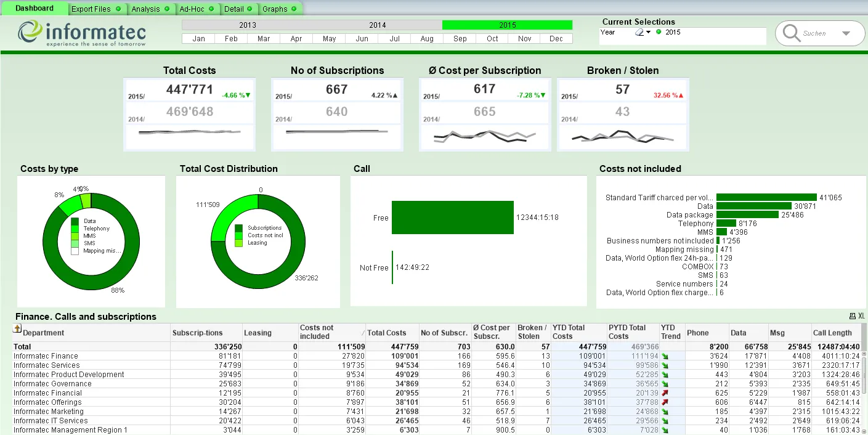Click the Free bar in the Call chart
This screenshot has width=868, height=435.
(x=453, y=218)
